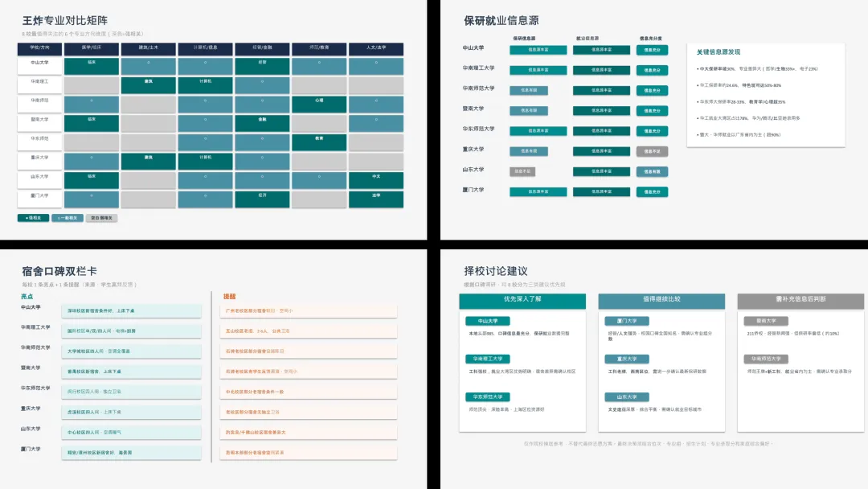Screen dimensions: 868x489
Task: Click 厦门大学's reminder card on the dormitory slide
Action: (x=309, y=453)
